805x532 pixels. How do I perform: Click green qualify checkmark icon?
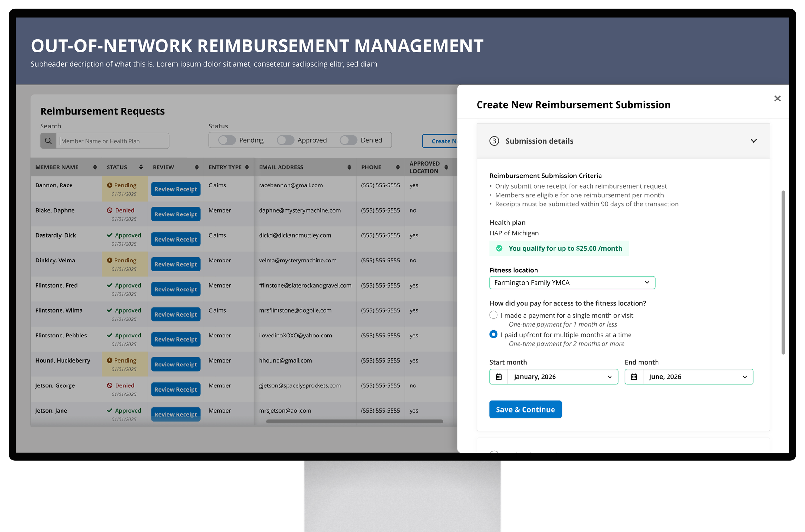click(x=499, y=248)
